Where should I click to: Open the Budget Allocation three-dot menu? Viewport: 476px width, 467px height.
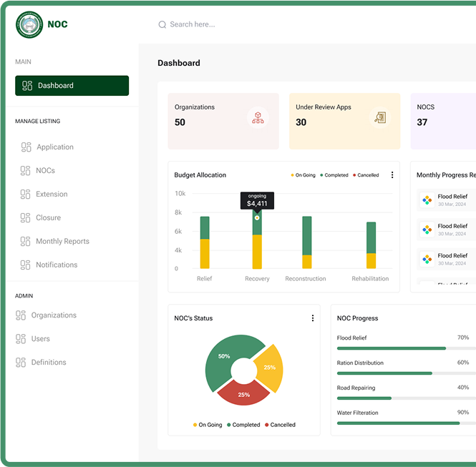[392, 175]
